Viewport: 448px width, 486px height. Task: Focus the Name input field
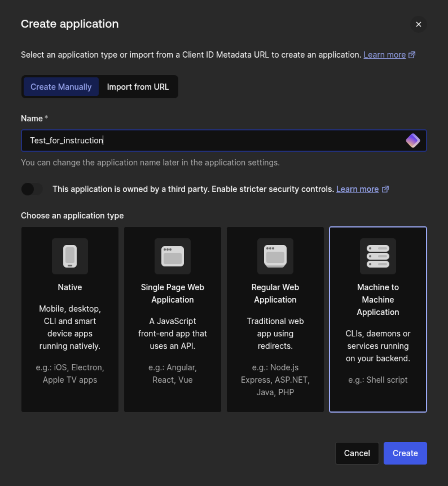click(224, 141)
